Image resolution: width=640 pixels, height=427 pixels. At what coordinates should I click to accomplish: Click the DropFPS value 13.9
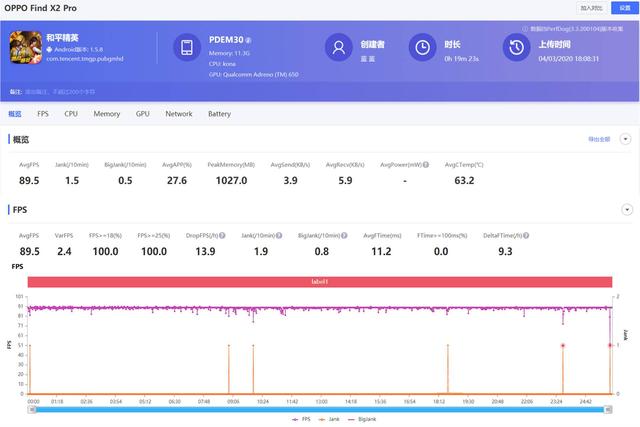point(205,251)
